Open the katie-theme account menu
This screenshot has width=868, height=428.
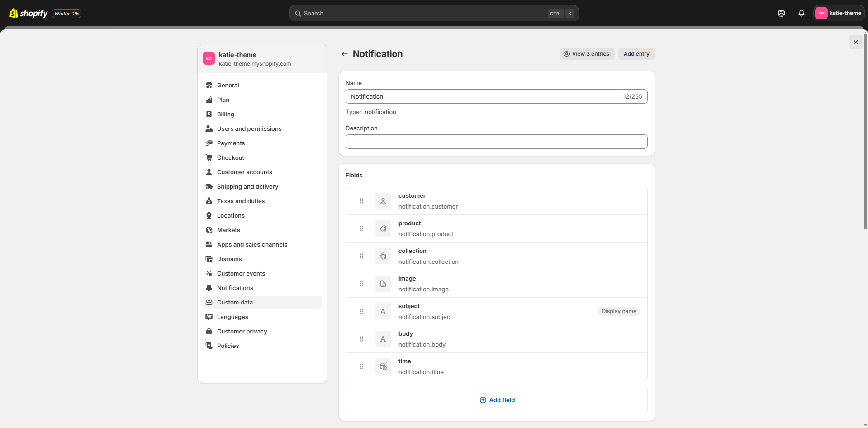pyautogui.click(x=838, y=13)
